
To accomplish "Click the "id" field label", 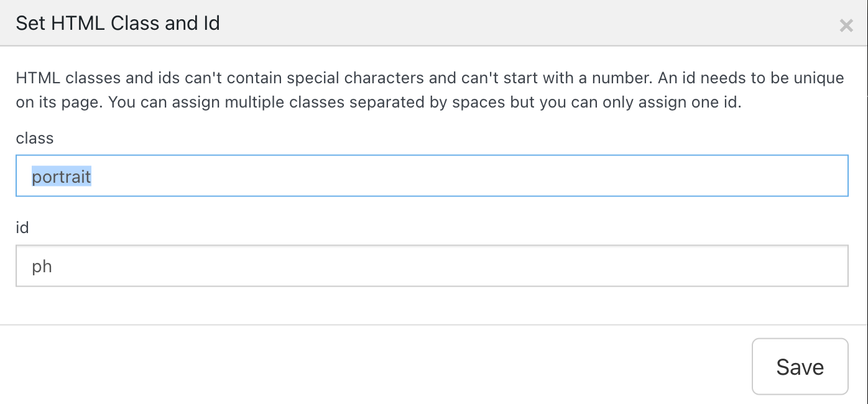I will click(22, 227).
